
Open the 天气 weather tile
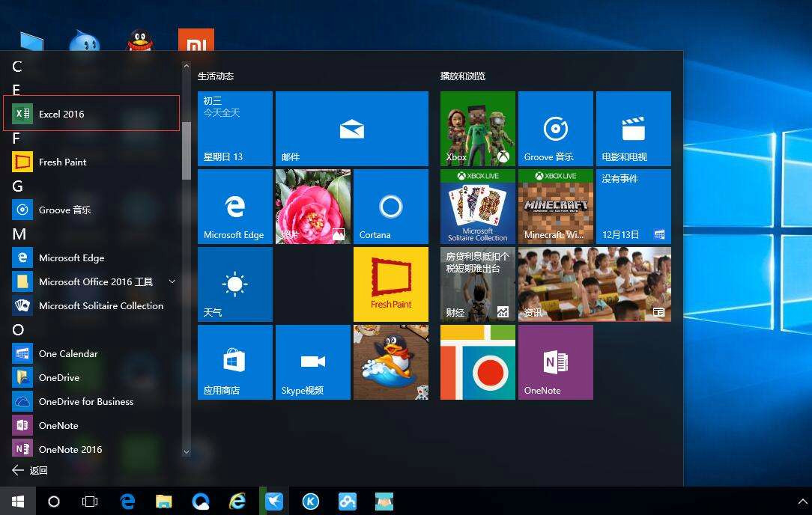click(x=234, y=284)
